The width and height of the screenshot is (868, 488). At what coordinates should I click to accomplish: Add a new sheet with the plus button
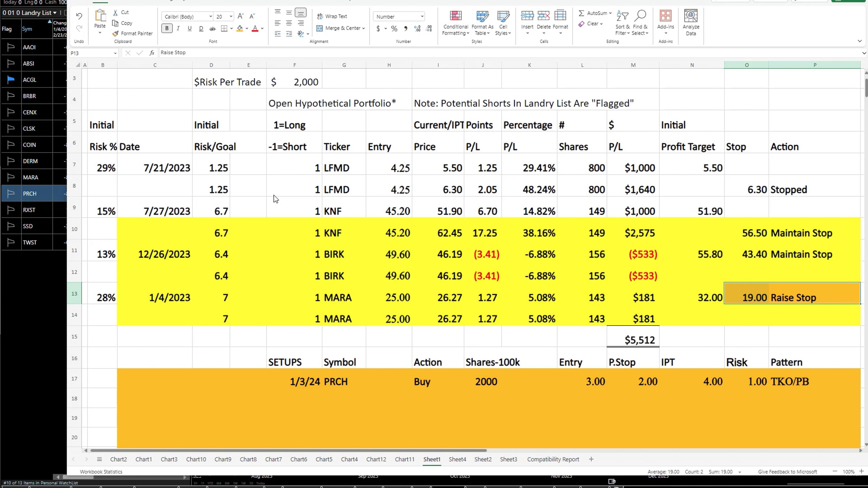[x=591, y=459]
